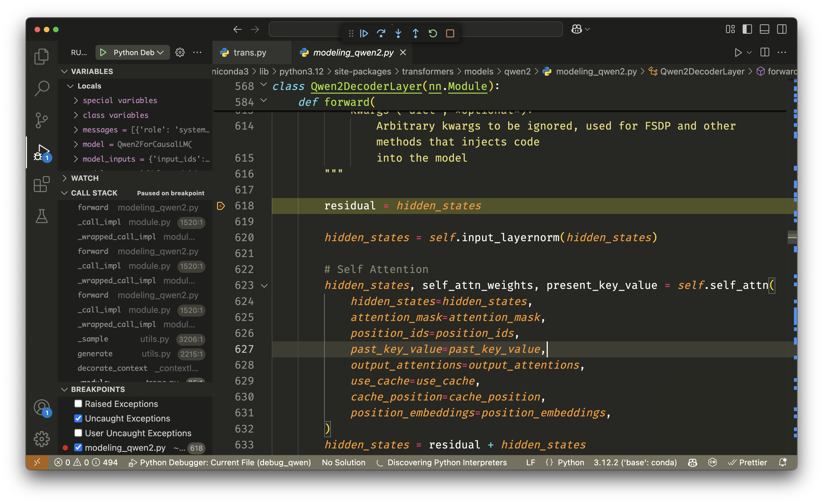
Task: Collapse the CALL STACK section
Action: (x=64, y=193)
